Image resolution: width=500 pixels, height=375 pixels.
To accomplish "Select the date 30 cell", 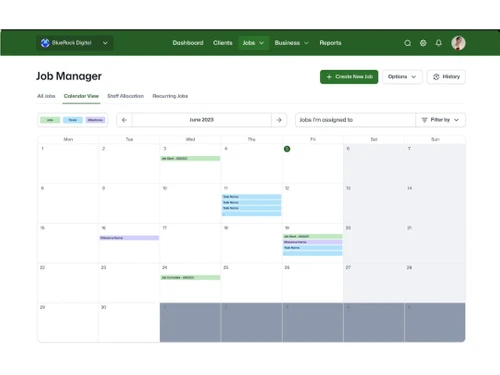I will click(129, 322).
